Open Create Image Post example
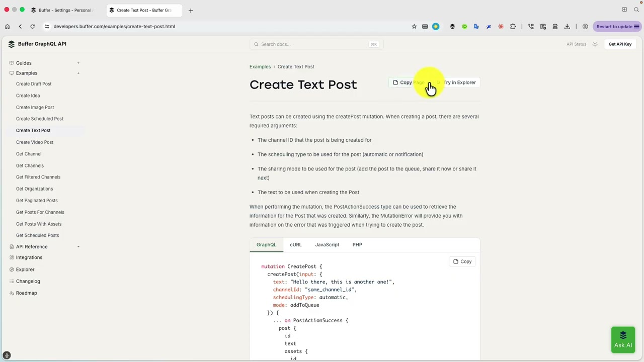The width and height of the screenshot is (644, 362). click(x=35, y=107)
